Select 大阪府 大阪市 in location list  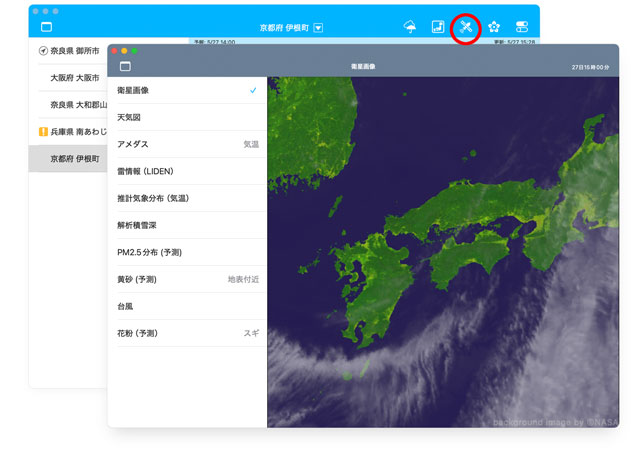(75, 78)
